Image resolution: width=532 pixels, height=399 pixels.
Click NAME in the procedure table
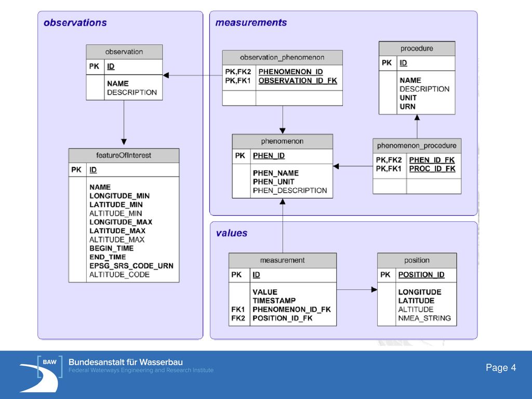point(410,81)
